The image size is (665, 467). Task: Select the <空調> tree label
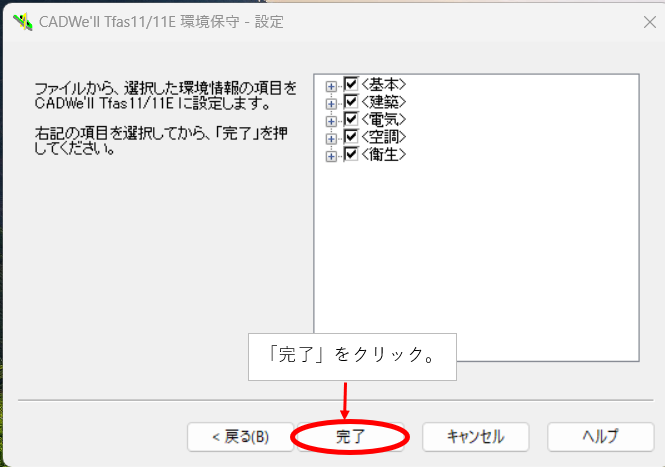coord(383,137)
